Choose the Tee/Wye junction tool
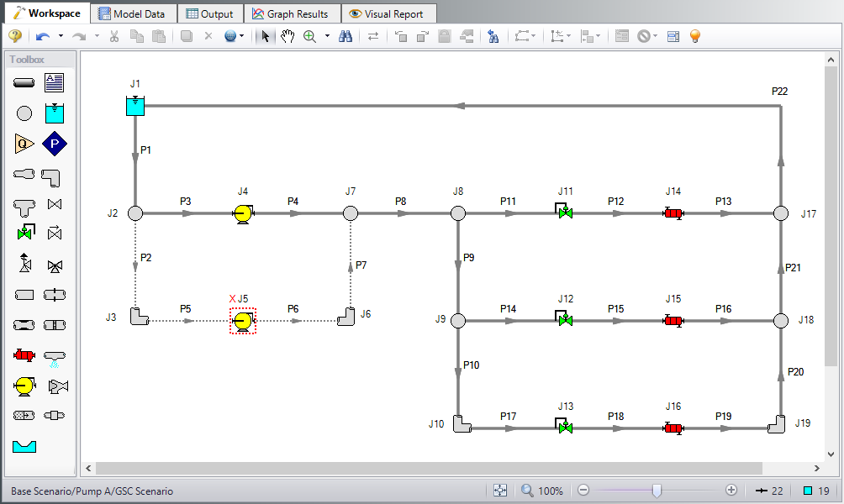 pyautogui.click(x=24, y=204)
